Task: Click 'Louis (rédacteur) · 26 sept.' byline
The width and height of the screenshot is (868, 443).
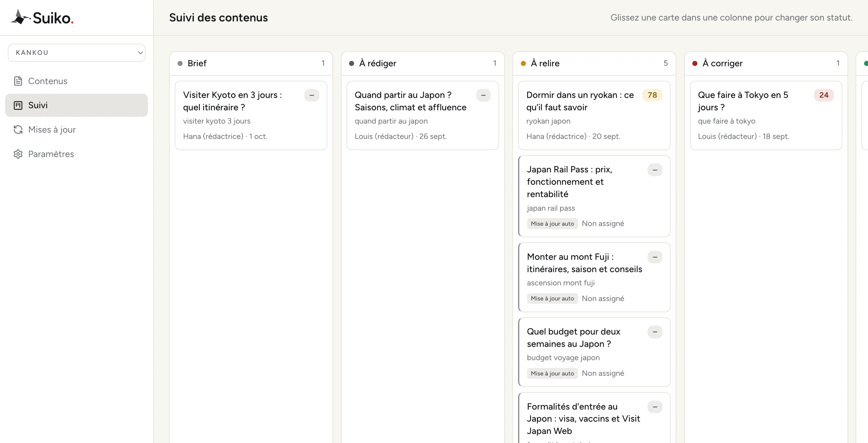Action: pyautogui.click(x=401, y=137)
